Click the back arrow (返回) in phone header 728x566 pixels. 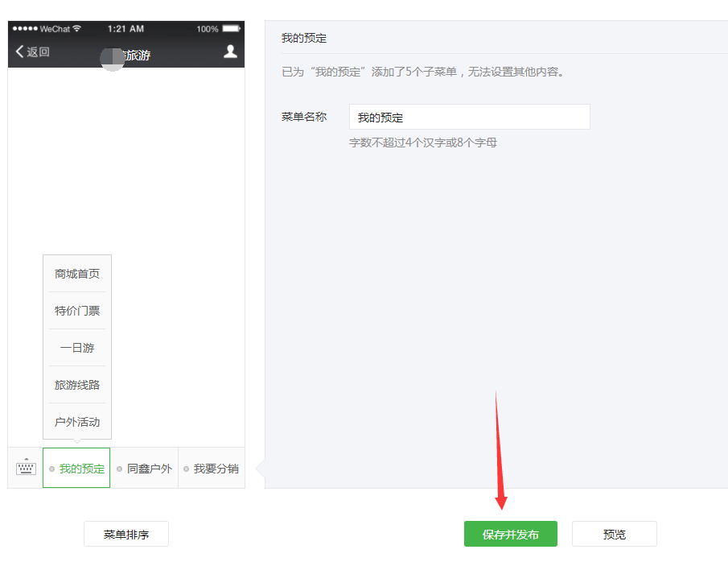32,52
